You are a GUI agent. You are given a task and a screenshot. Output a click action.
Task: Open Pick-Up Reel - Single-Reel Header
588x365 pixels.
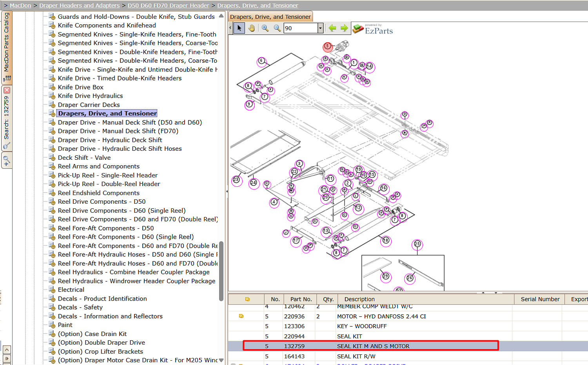tap(108, 175)
